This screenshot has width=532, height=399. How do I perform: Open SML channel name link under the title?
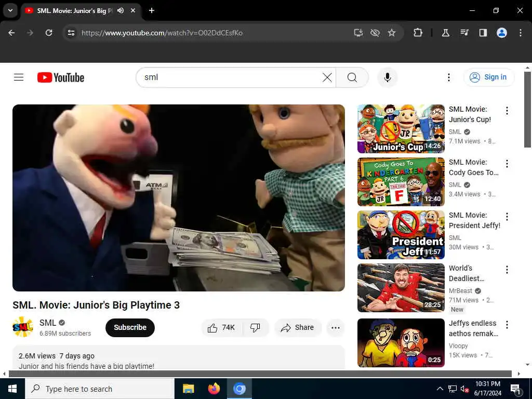tap(47, 323)
